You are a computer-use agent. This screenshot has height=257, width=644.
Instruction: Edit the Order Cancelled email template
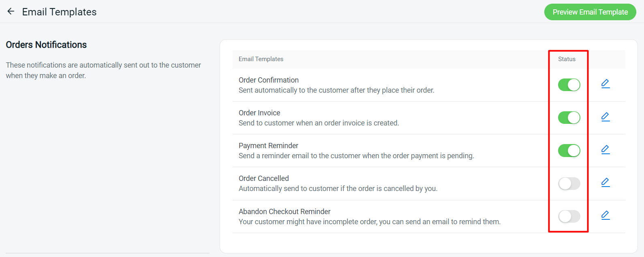605,183
